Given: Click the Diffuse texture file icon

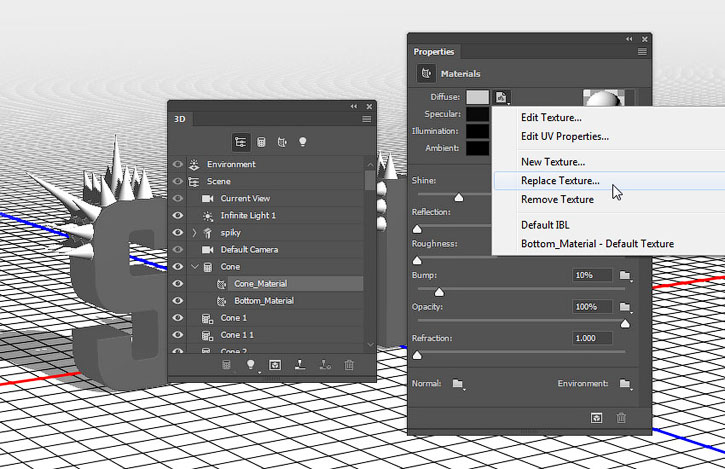Looking at the screenshot, I should point(502,98).
